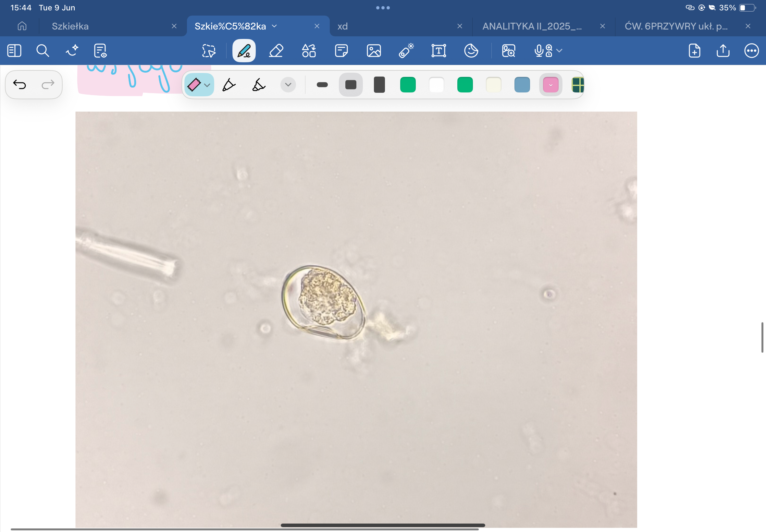Select the laser pointer tool
The image size is (766, 532).
pos(406,51)
